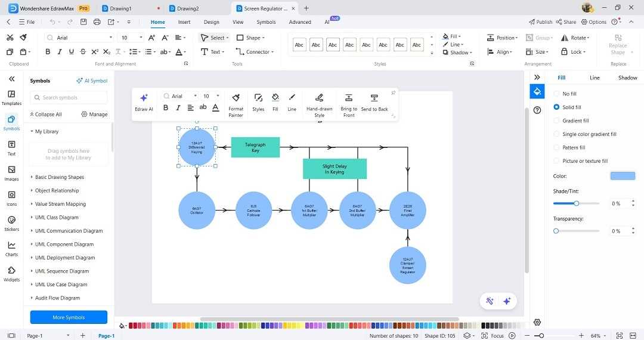The width and height of the screenshot is (644, 340).
Task: Click the fill Color swatch
Action: (x=623, y=176)
